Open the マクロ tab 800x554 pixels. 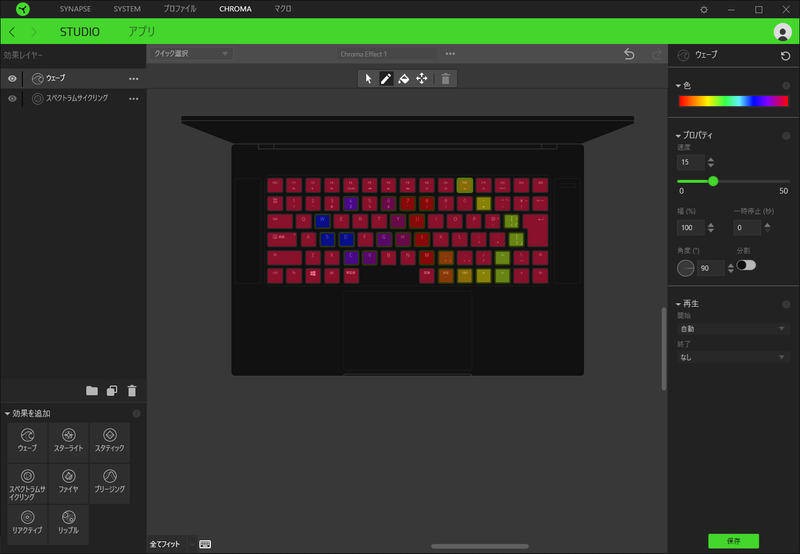tap(283, 9)
